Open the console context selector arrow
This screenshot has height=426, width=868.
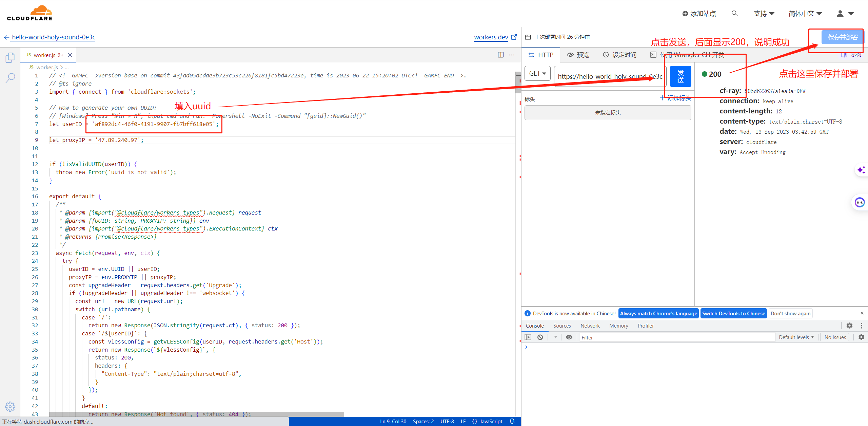(555, 337)
